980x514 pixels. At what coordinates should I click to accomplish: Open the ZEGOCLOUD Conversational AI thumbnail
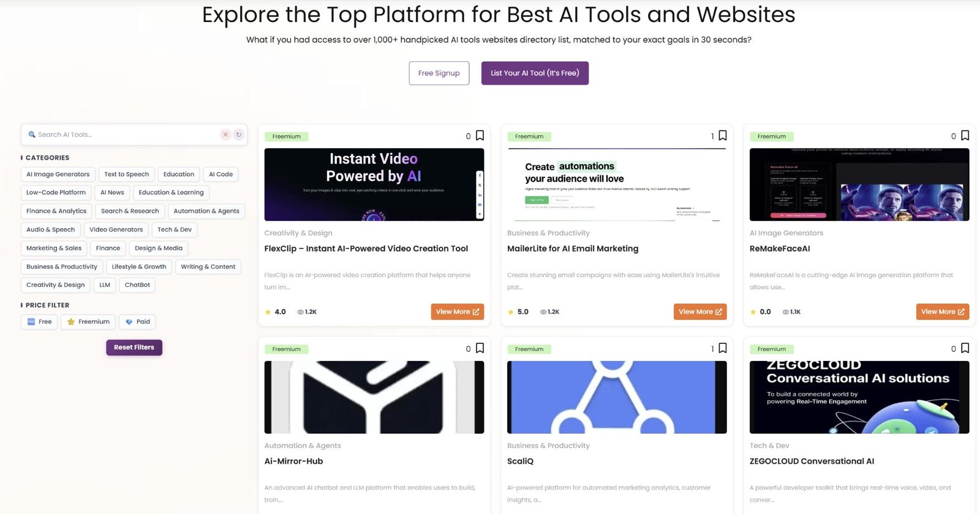coord(859,397)
